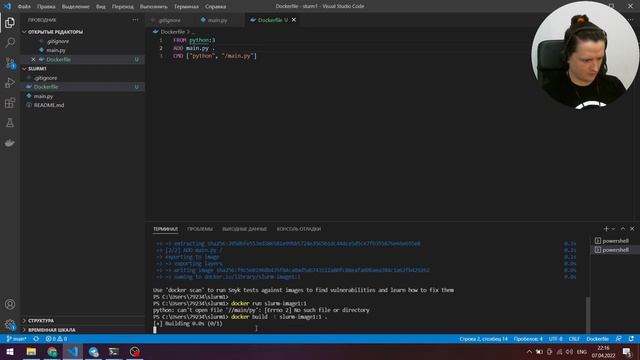Image resolution: width=640 pixels, height=360 pixels.
Task: Open the Search view in activity bar
Action: tap(10, 42)
